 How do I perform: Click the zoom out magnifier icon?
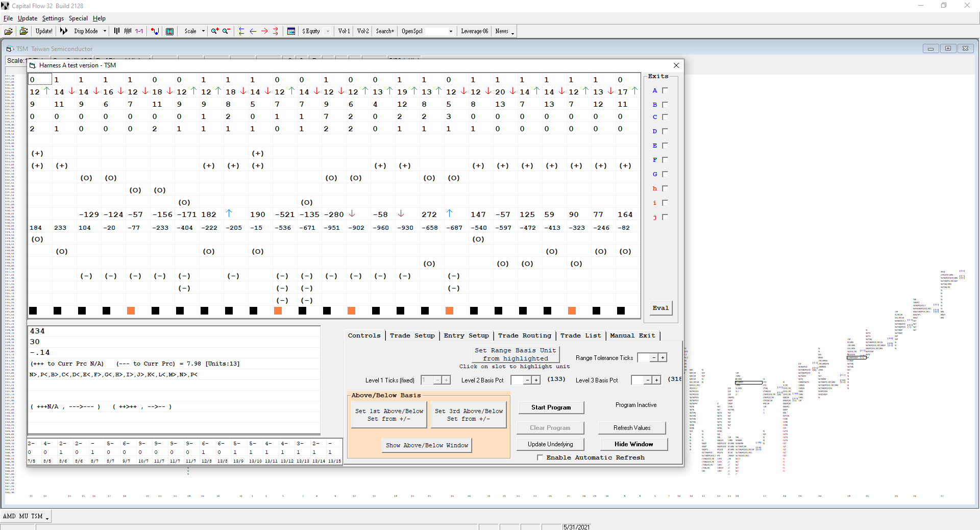click(226, 31)
